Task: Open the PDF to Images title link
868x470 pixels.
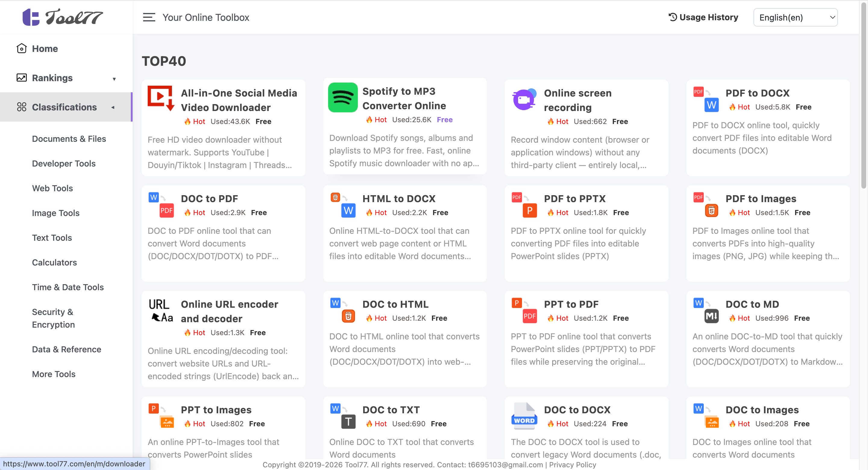Action: [761, 198]
